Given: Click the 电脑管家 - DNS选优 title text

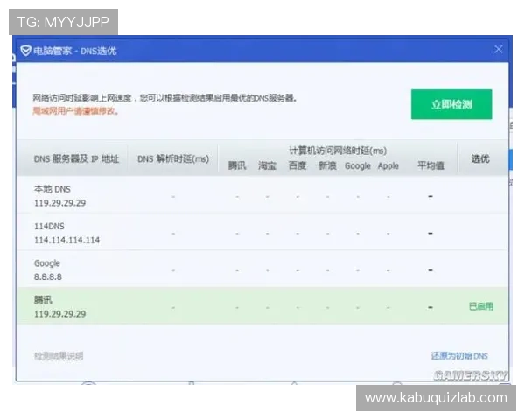Looking at the screenshot, I should coord(74,51).
